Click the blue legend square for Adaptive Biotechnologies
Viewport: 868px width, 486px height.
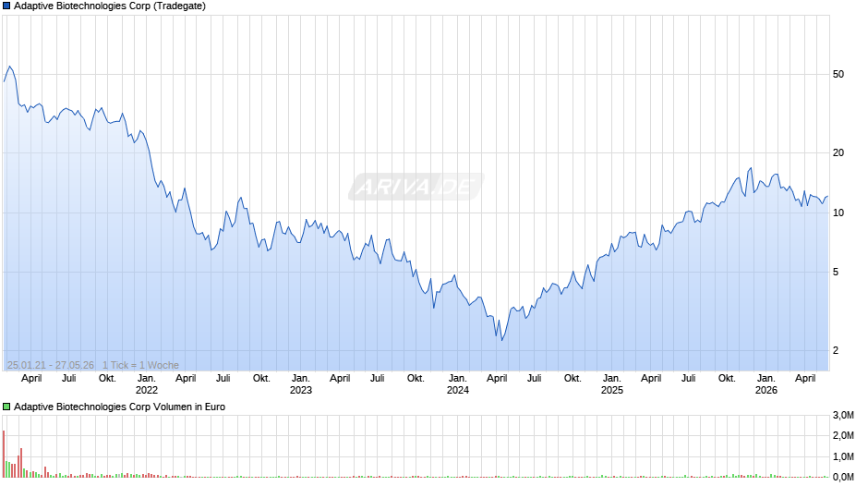point(6,6)
